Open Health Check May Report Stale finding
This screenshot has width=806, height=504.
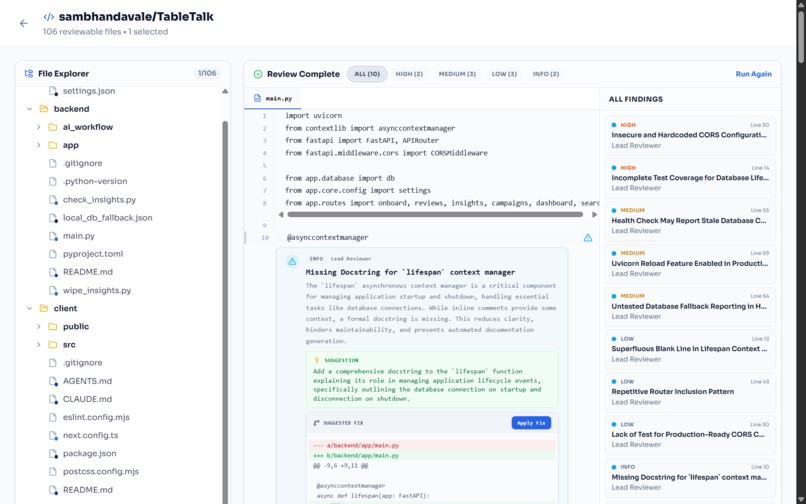pyautogui.click(x=690, y=221)
